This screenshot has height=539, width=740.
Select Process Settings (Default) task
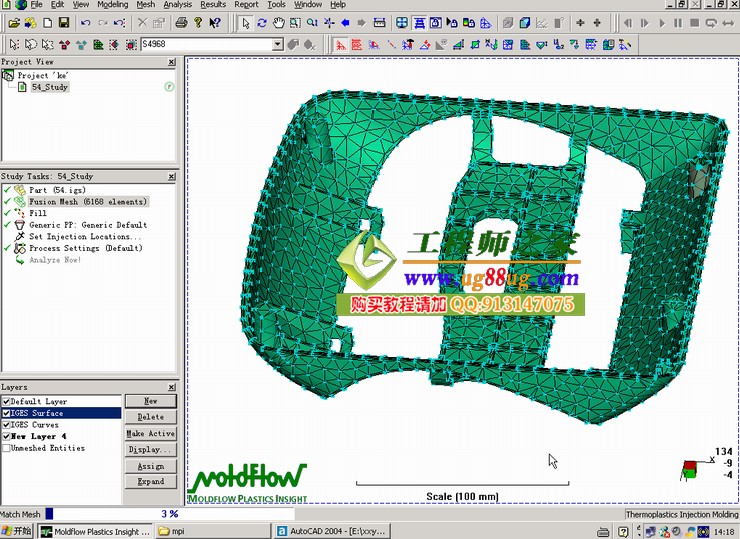[x=85, y=248]
